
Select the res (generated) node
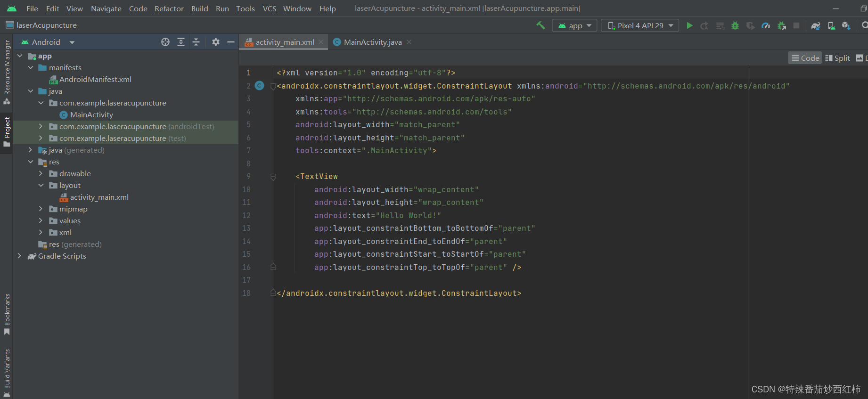click(70, 244)
